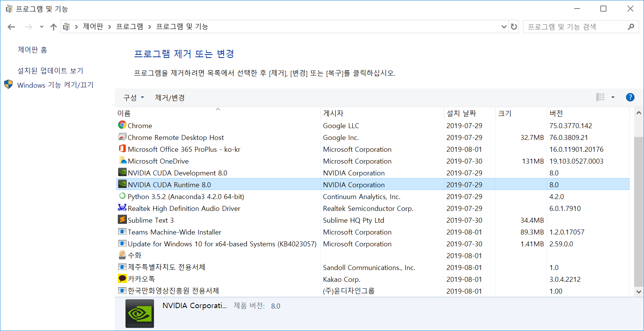Click the help question mark icon

point(630,97)
